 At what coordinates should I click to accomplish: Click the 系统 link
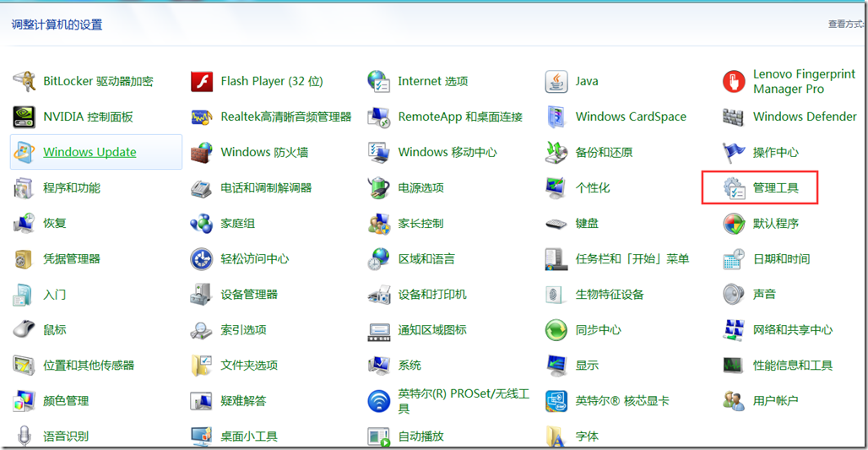coord(410,366)
